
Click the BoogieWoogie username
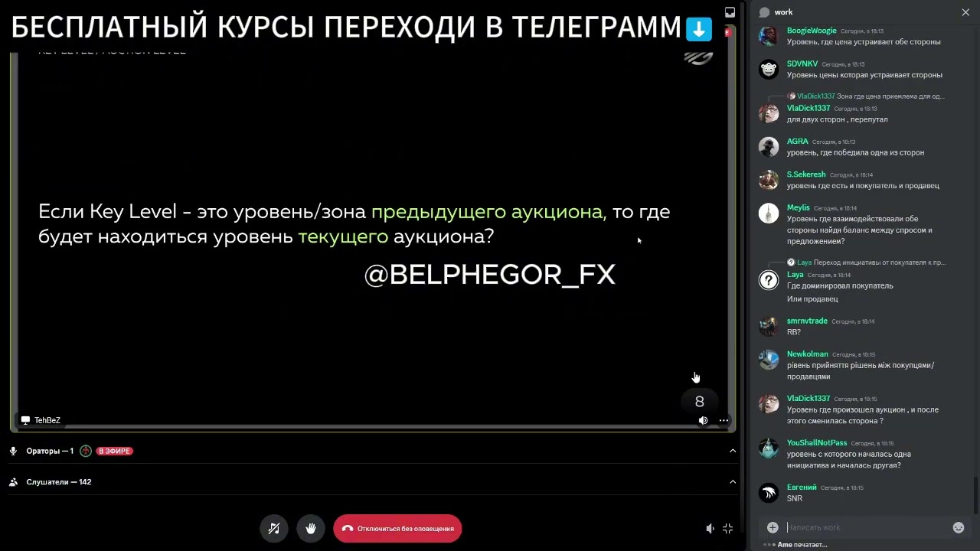coord(812,31)
